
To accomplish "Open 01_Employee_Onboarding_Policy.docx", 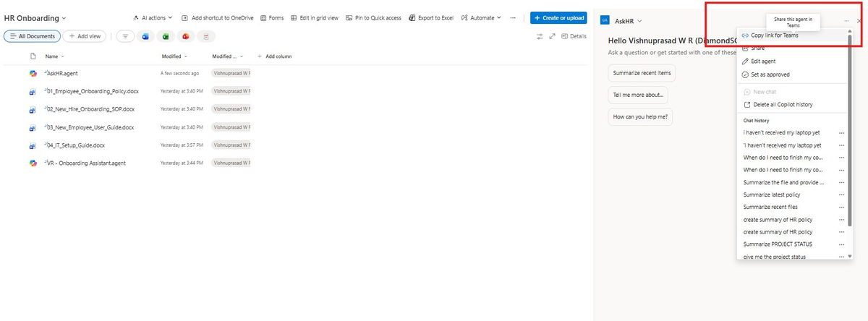I will [93, 91].
